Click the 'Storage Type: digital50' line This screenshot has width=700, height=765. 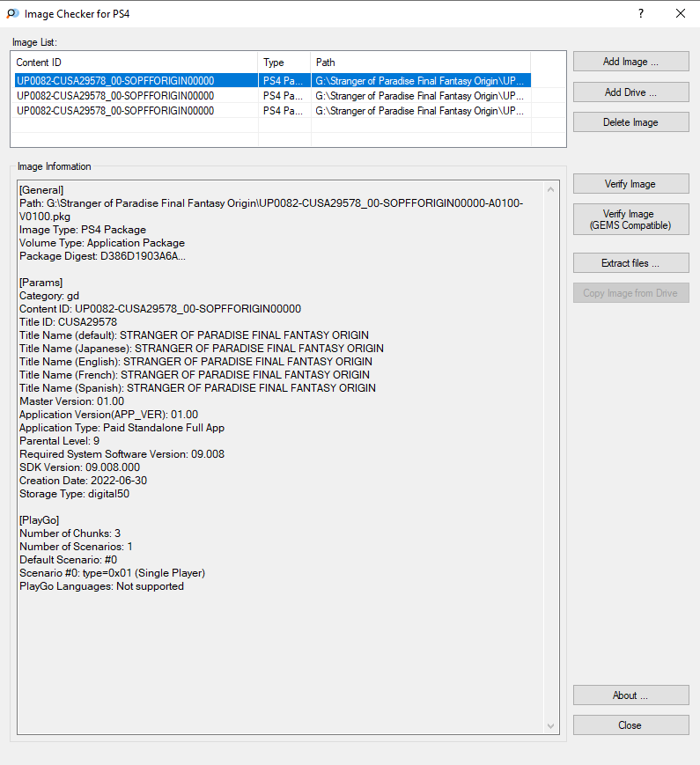74,493
